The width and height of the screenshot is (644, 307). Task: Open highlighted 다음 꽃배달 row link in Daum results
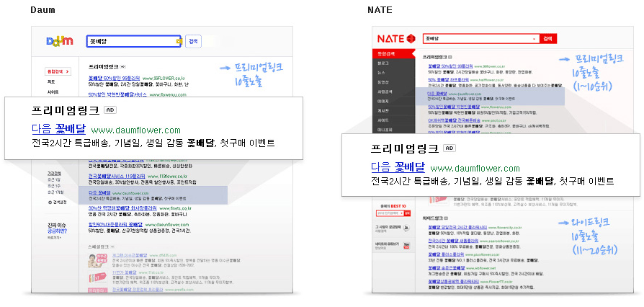click(x=99, y=192)
